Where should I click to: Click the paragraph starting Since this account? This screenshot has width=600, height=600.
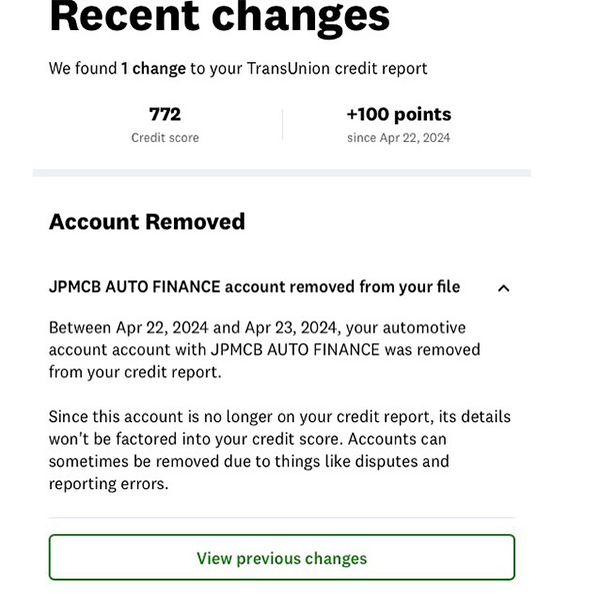click(x=280, y=450)
